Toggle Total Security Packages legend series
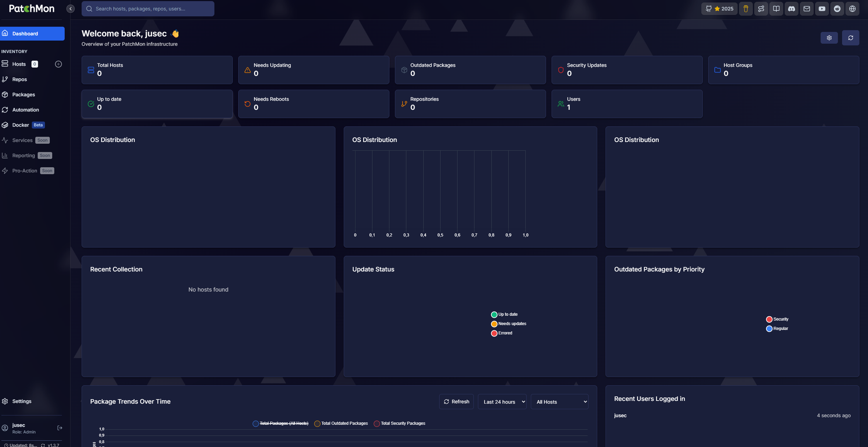868x447 pixels. tap(400, 424)
